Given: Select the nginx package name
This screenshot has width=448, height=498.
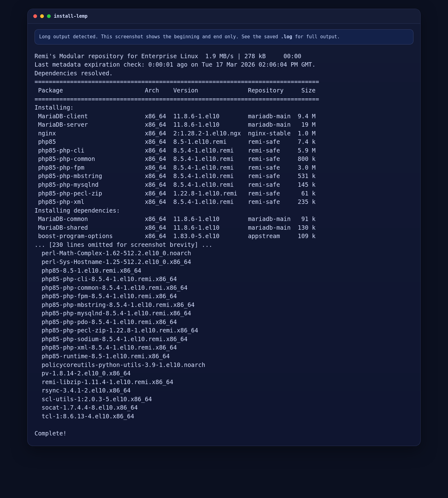Looking at the screenshot, I should click(x=47, y=134).
